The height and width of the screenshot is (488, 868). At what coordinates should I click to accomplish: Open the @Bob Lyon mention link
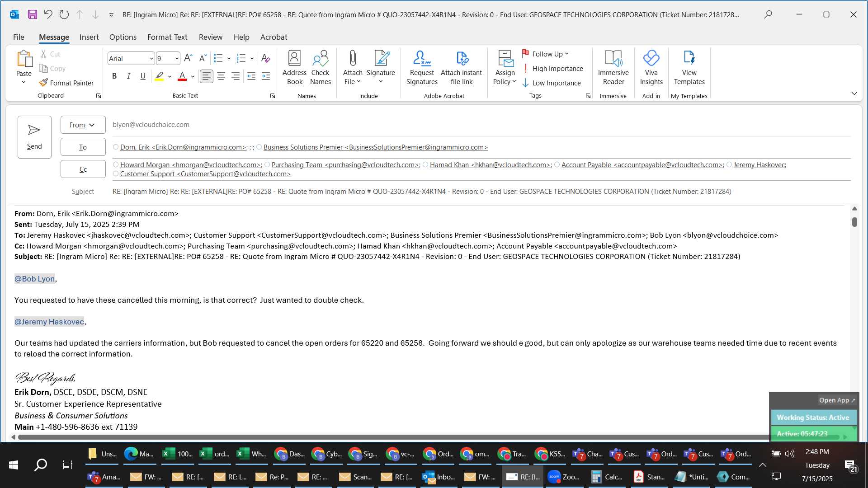pyautogui.click(x=34, y=279)
